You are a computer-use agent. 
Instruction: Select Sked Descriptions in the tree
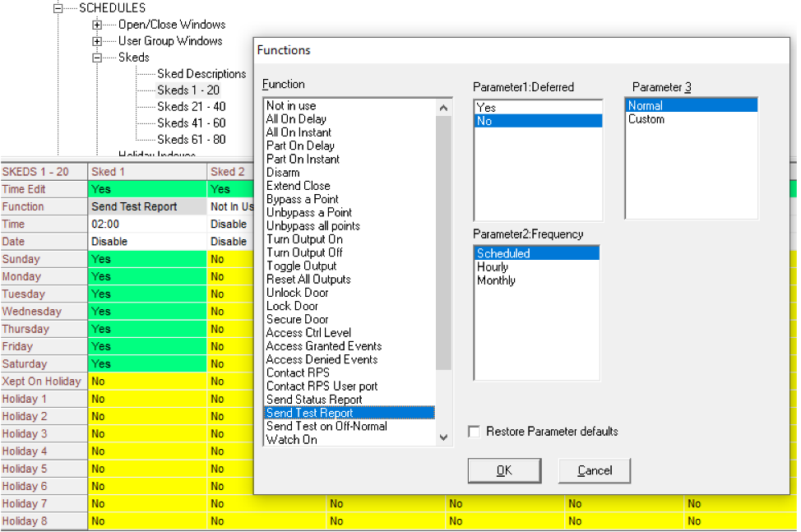click(x=200, y=73)
